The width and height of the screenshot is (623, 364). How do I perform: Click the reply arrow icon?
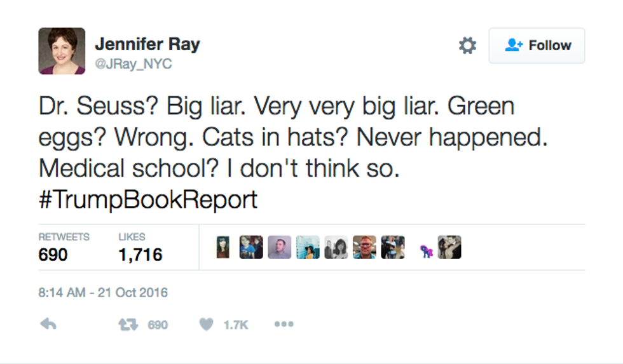point(48,325)
